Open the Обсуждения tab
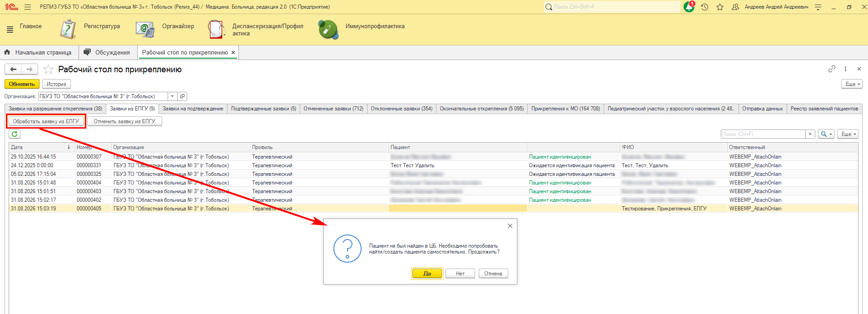 (107, 52)
